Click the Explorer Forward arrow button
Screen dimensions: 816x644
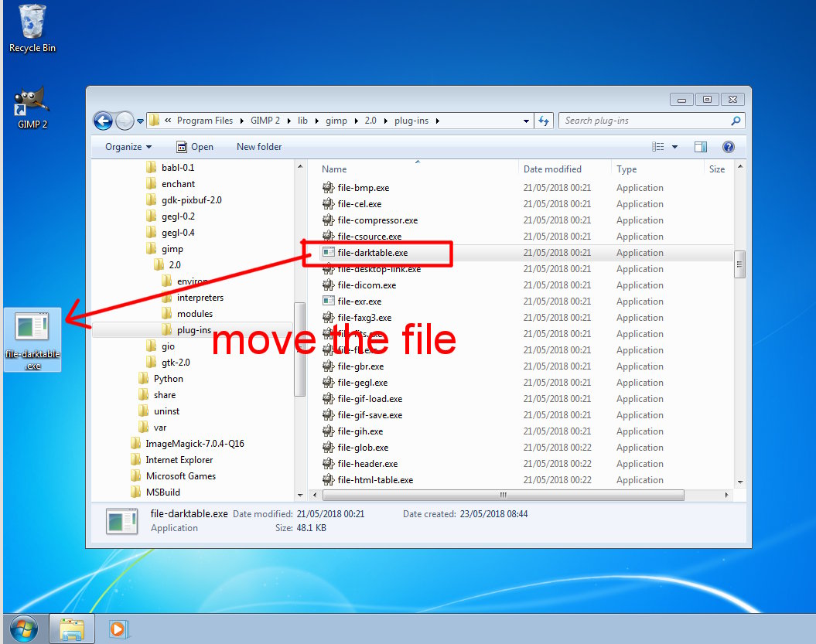click(125, 121)
